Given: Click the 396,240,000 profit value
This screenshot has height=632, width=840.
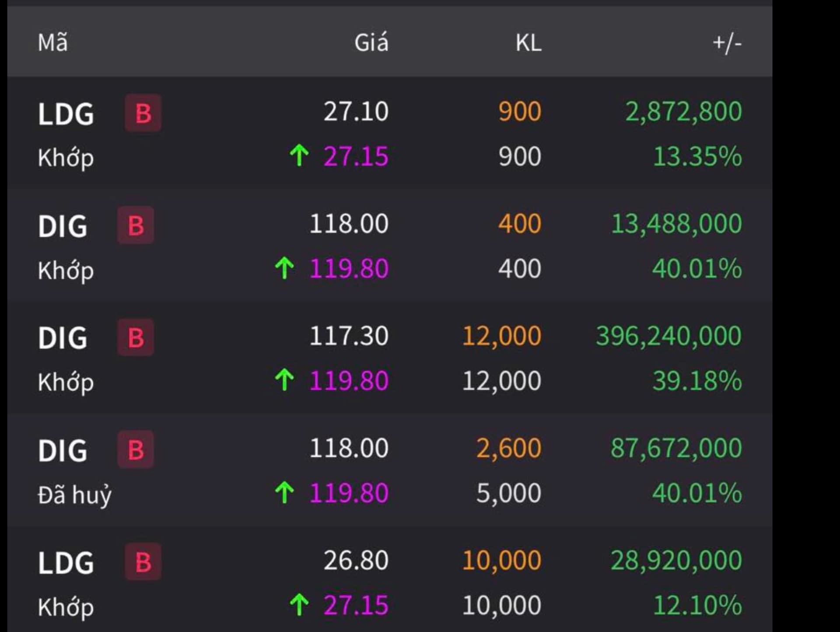Looking at the screenshot, I should point(668,336).
